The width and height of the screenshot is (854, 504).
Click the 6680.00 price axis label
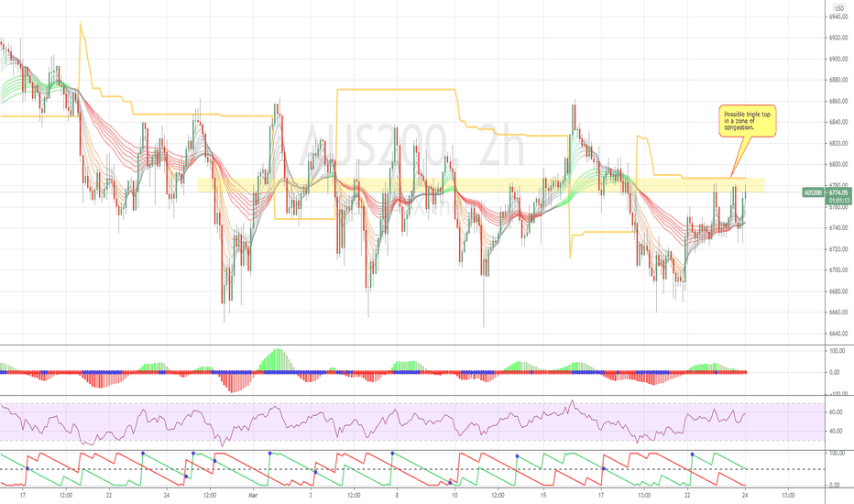(838, 291)
